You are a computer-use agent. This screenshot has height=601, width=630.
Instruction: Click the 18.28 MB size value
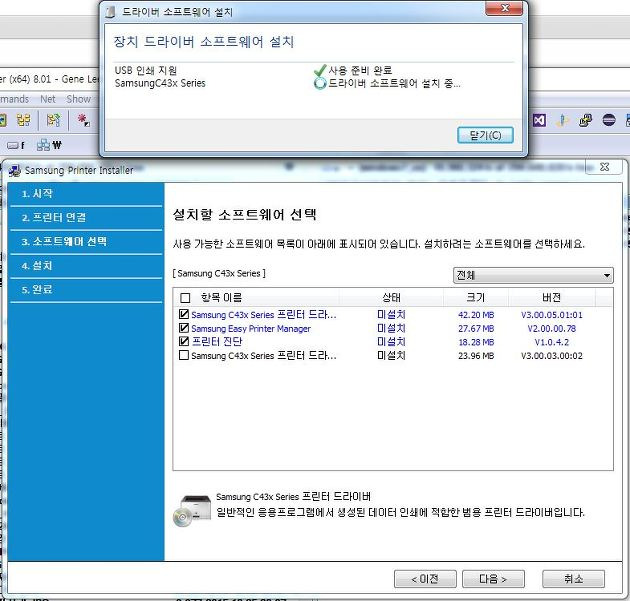476,342
